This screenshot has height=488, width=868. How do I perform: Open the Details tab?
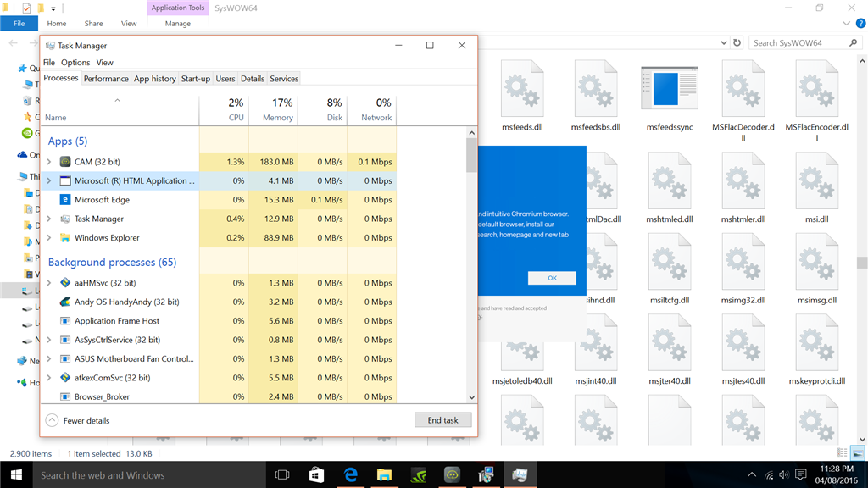[x=253, y=79]
